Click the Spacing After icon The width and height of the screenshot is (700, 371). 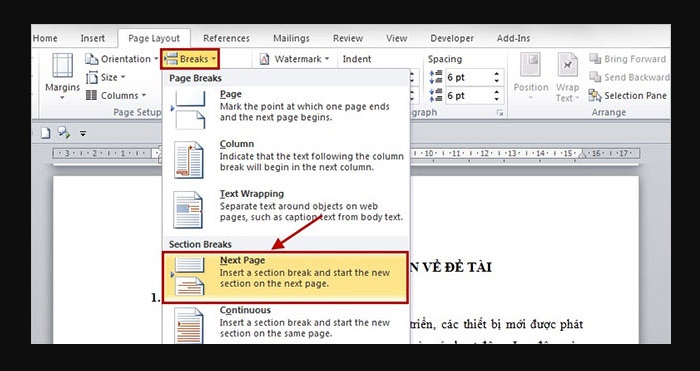coord(435,96)
